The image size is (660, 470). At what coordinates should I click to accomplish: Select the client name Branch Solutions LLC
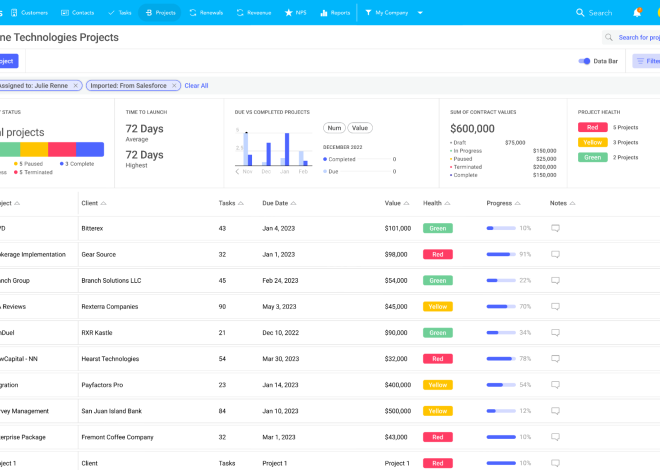[111, 280]
